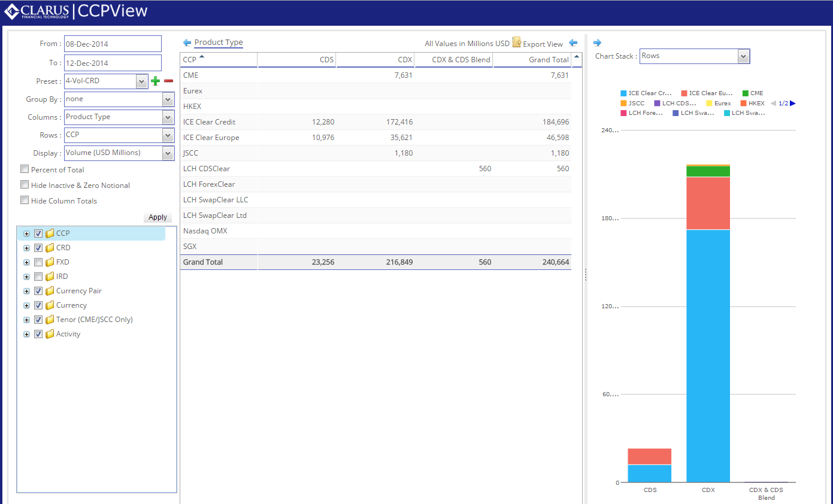Open the Display dropdown Volume (USD Millions)
The height and width of the screenshot is (504, 833).
click(168, 153)
